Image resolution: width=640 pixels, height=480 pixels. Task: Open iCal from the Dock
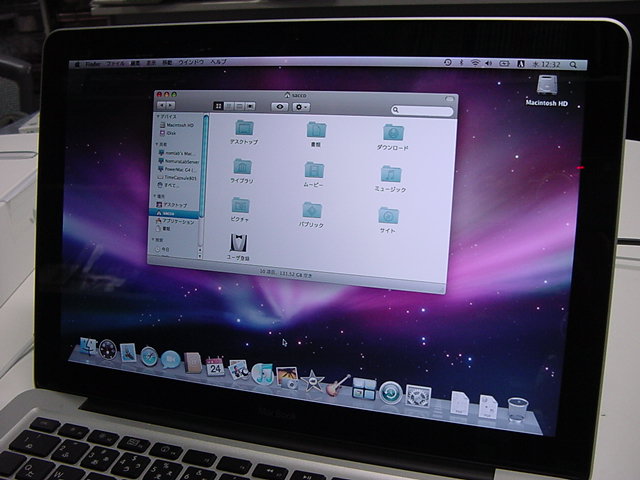coord(215,367)
